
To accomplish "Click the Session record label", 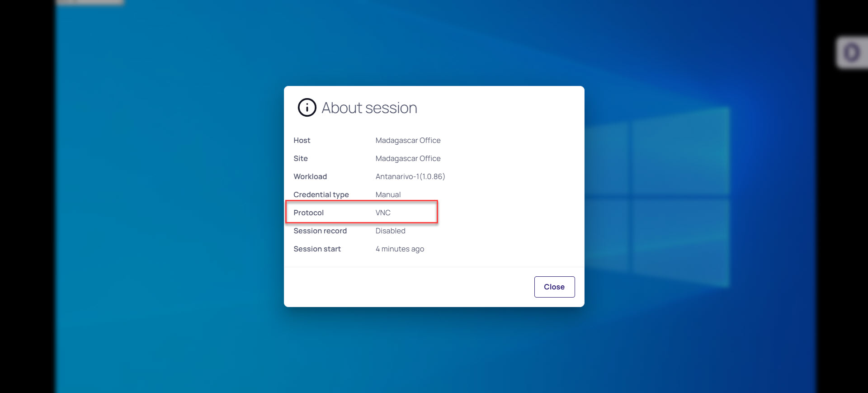I will tap(320, 231).
